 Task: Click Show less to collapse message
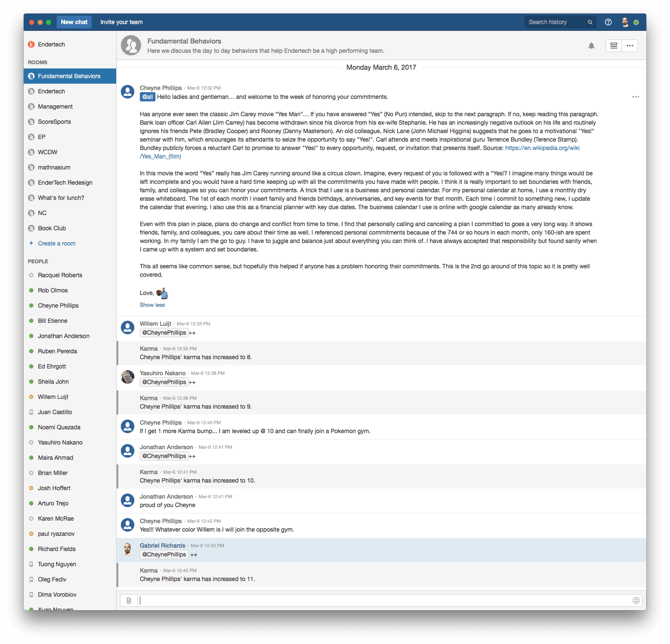tap(153, 305)
